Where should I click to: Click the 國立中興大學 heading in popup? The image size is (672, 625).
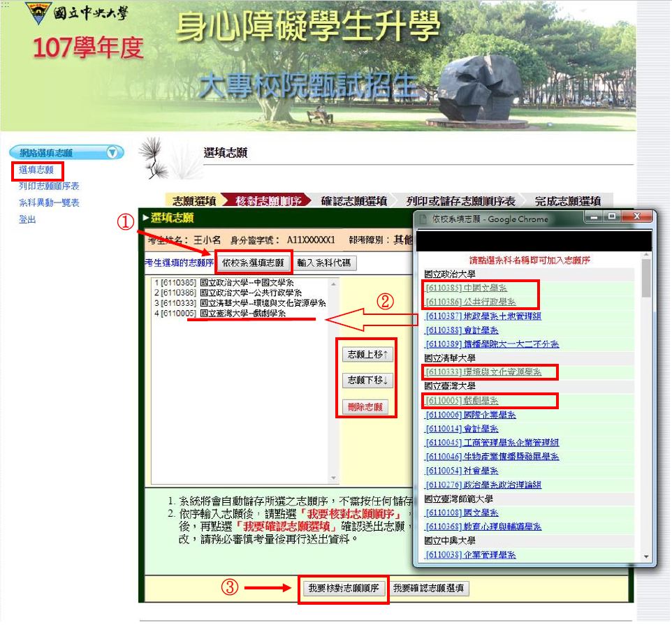450,541
